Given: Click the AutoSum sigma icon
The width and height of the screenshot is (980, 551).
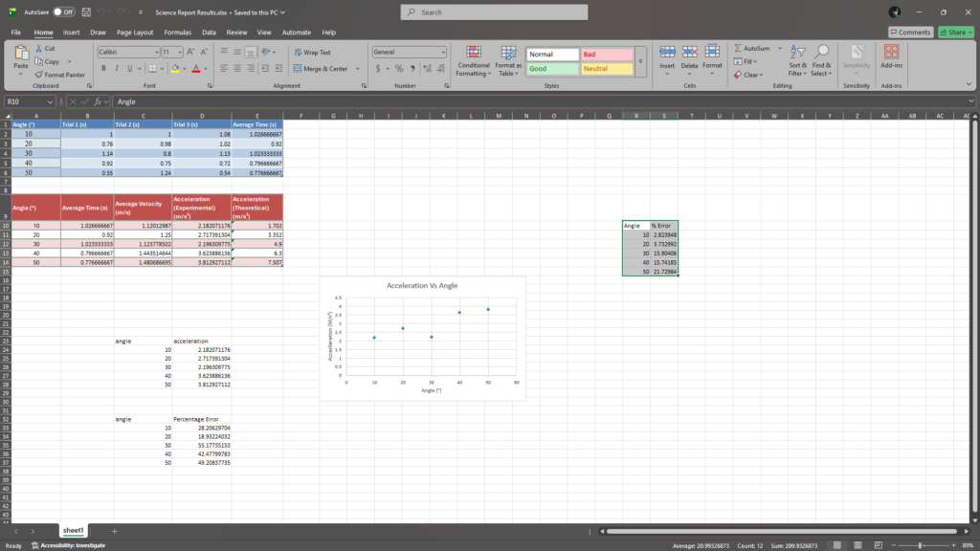Looking at the screenshot, I should coord(738,49).
